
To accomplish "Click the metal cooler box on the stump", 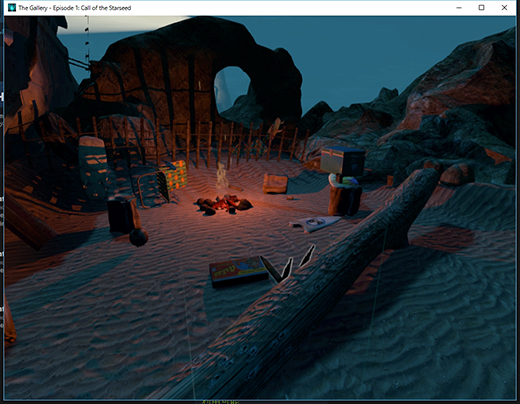I will (x=343, y=160).
